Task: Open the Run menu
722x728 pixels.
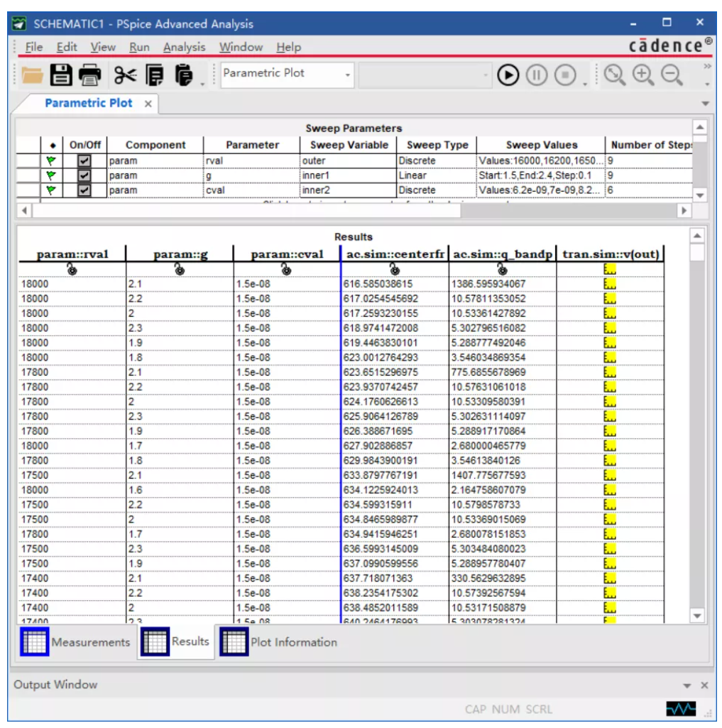Action: tap(139, 47)
